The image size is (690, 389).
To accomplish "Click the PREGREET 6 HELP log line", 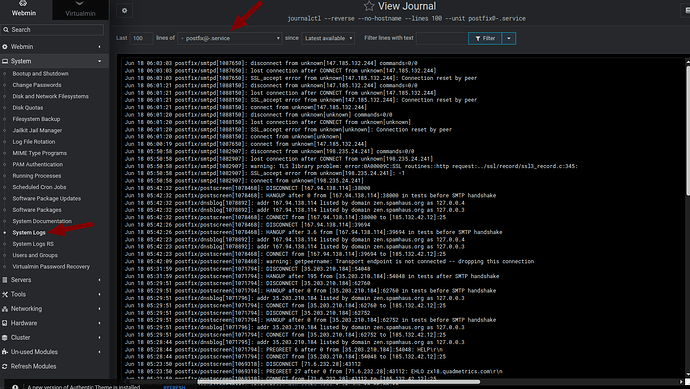I will pos(283,349).
